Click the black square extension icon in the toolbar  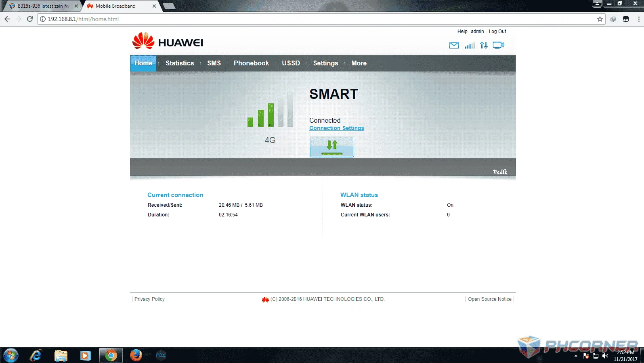click(626, 19)
